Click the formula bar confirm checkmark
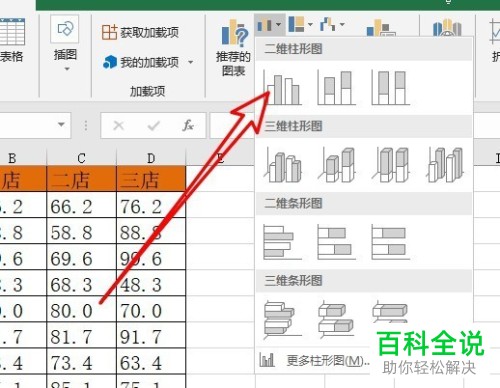Viewport: 500px width, 388px height. tap(154, 126)
